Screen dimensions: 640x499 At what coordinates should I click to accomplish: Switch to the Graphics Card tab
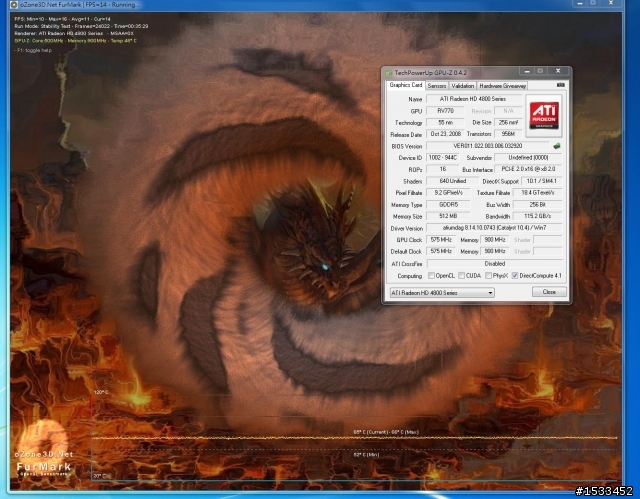pyautogui.click(x=406, y=85)
